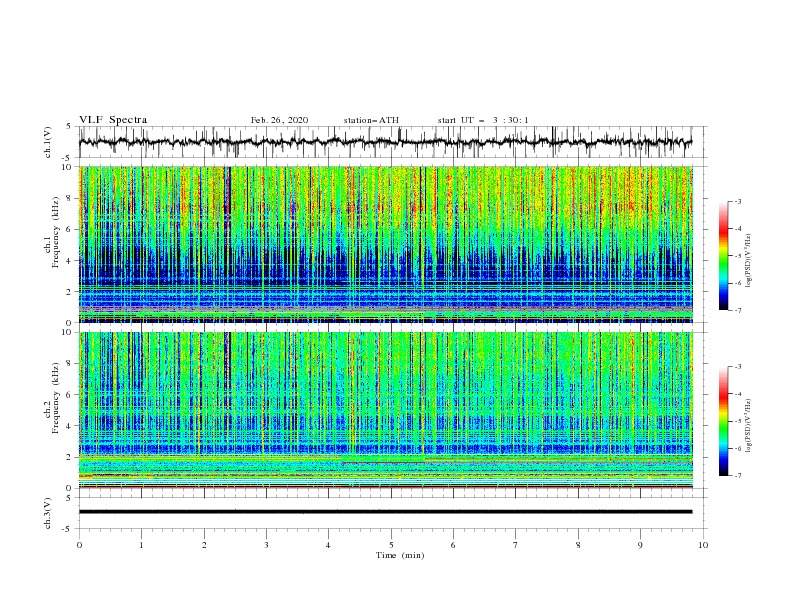Click time axis tick label "1"

141,545
